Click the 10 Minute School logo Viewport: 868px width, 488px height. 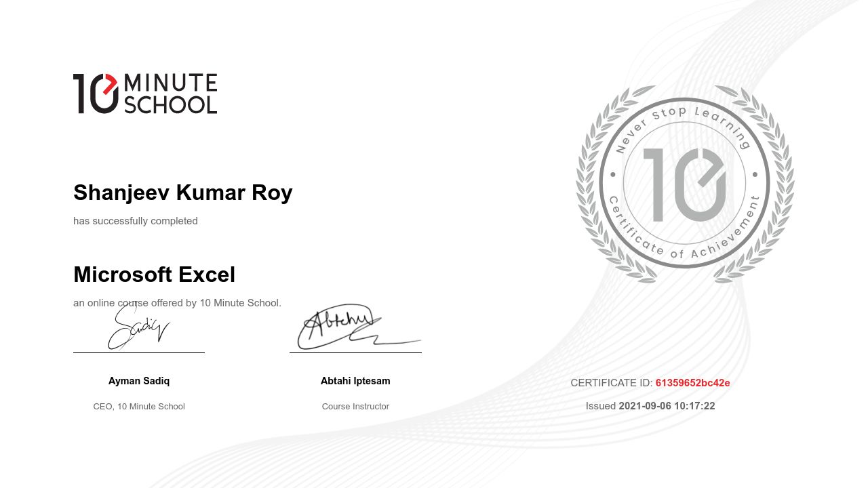[145, 94]
